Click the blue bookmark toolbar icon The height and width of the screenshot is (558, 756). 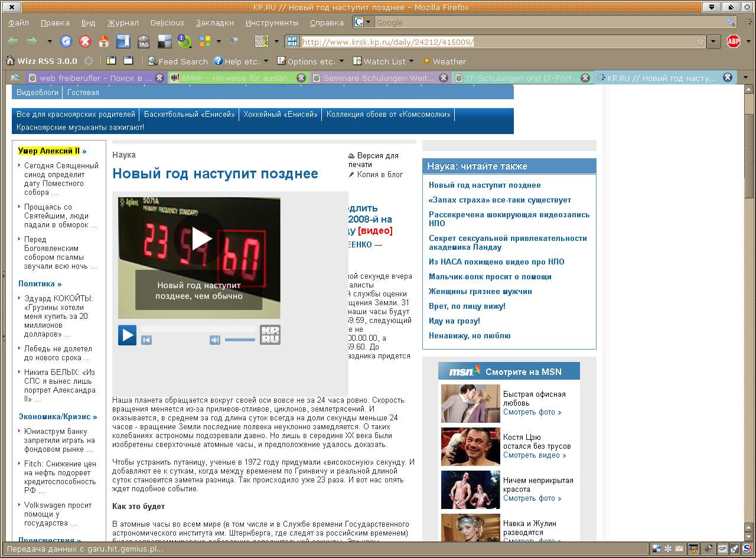point(123,41)
